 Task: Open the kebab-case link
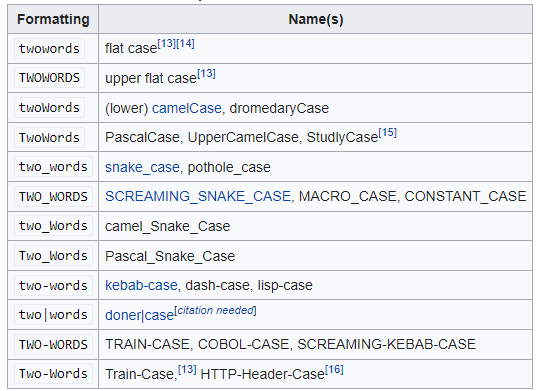[x=141, y=285]
